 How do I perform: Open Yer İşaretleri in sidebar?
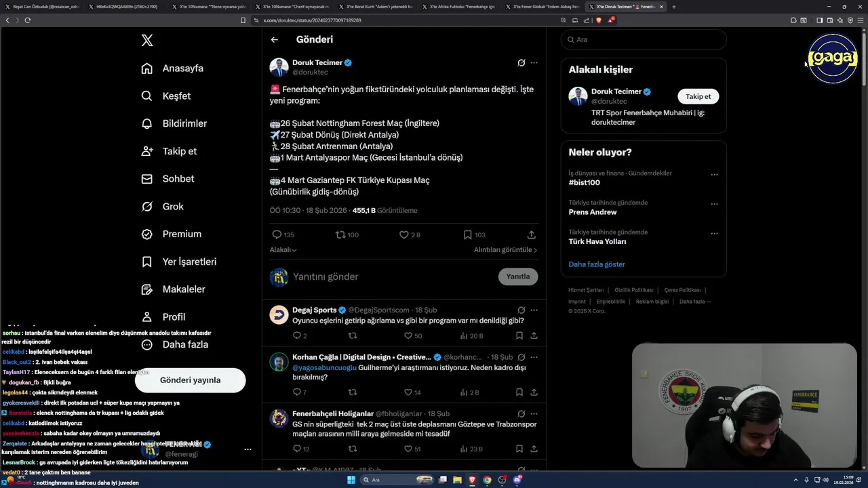pos(179,262)
